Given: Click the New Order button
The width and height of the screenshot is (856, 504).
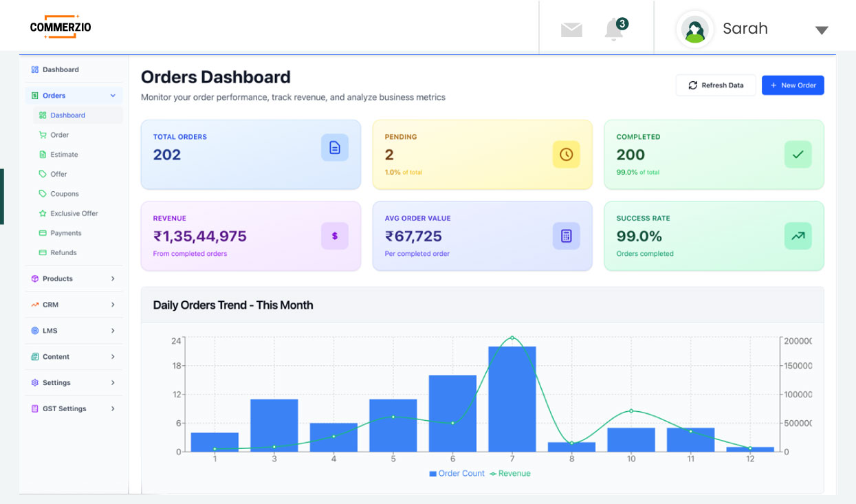Looking at the screenshot, I should pyautogui.click(x=793, y=85).
